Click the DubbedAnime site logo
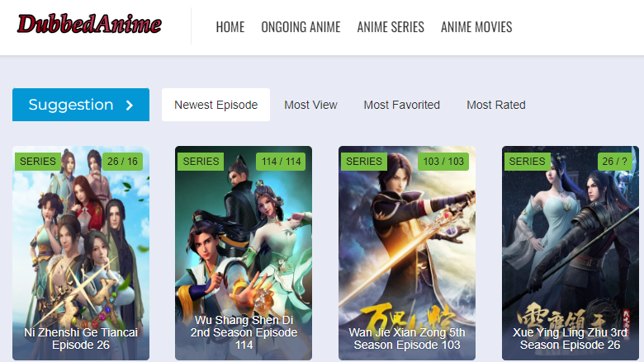The width and height of the screenshot is (644, 362). tap(89, 24)
